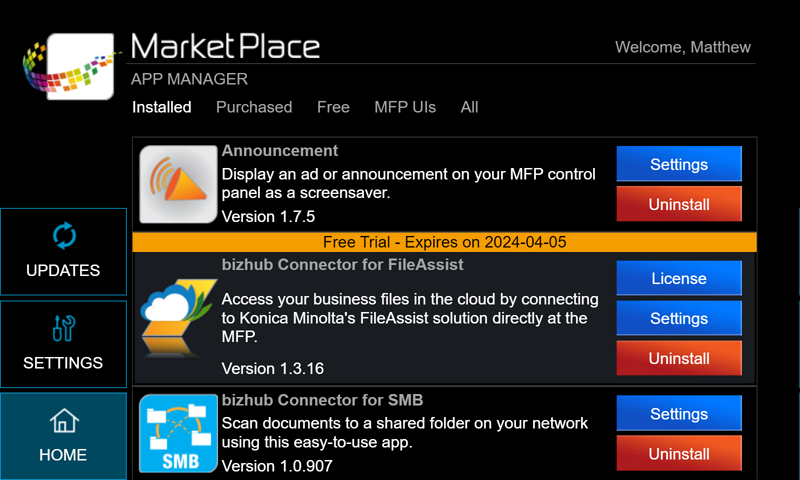The image size is (800, 480).
Task: Uninstall the Announcement app
Action: (x=679, y=204)
